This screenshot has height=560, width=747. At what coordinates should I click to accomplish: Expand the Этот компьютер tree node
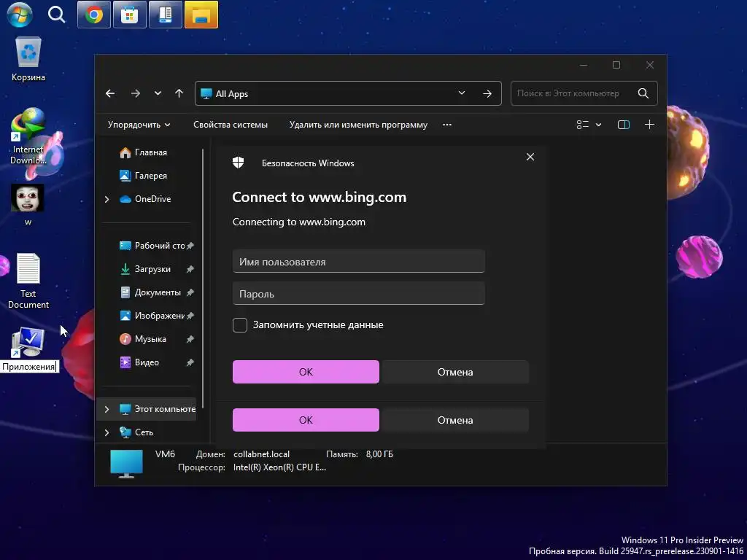[107, 409]
